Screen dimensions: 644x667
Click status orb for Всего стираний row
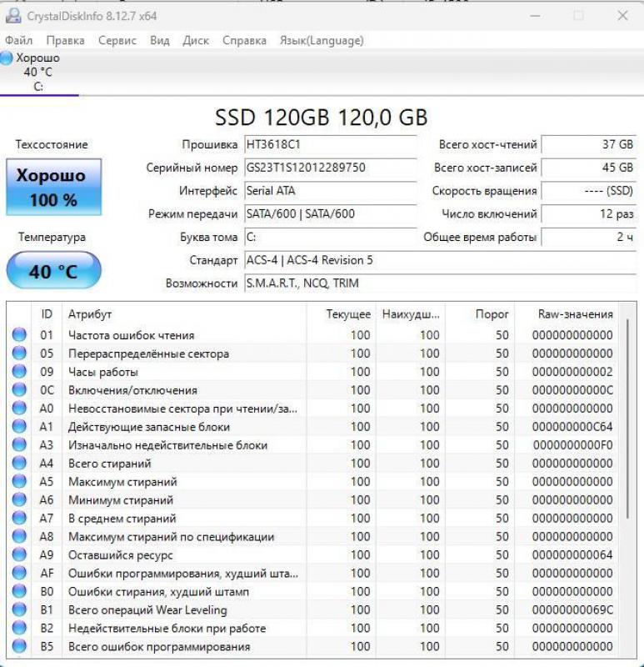click(x=19, y=464)
